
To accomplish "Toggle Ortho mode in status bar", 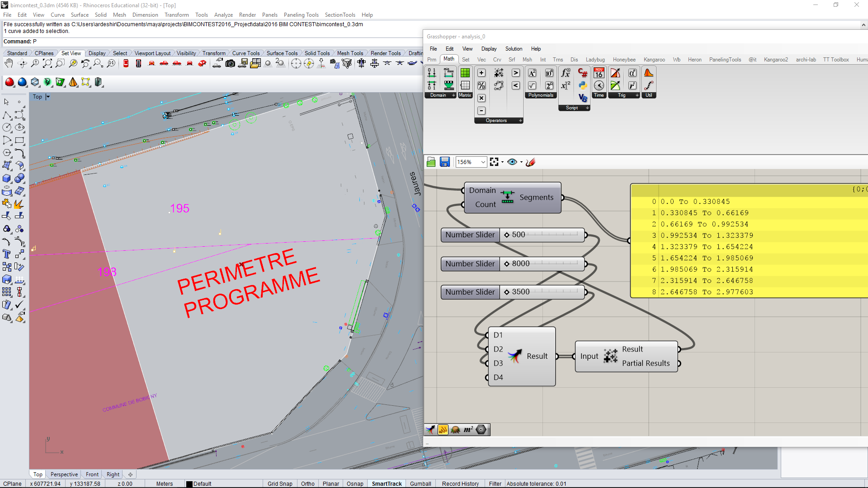I will [307, 483].
